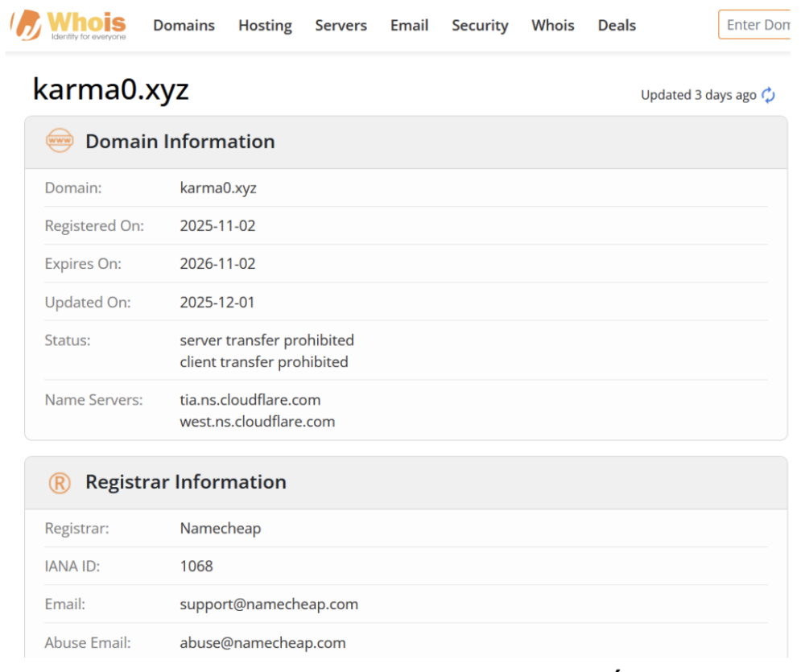Open the Security navigation item
The image size is (805, 672).
pos(480,25)
